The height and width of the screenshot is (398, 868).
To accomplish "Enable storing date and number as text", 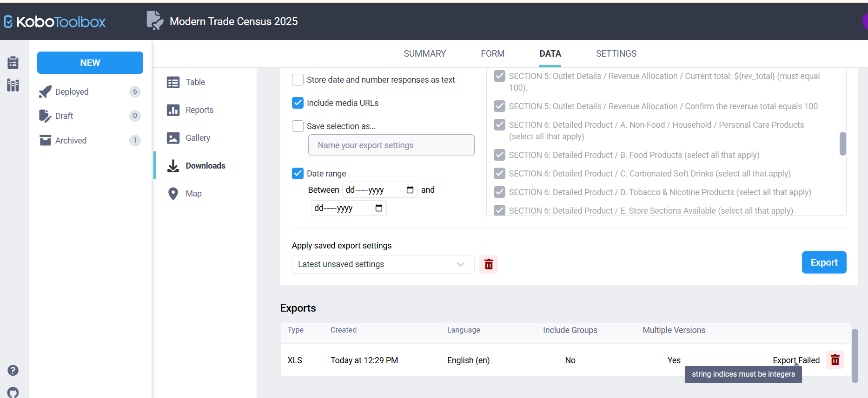I will [298, 80].
